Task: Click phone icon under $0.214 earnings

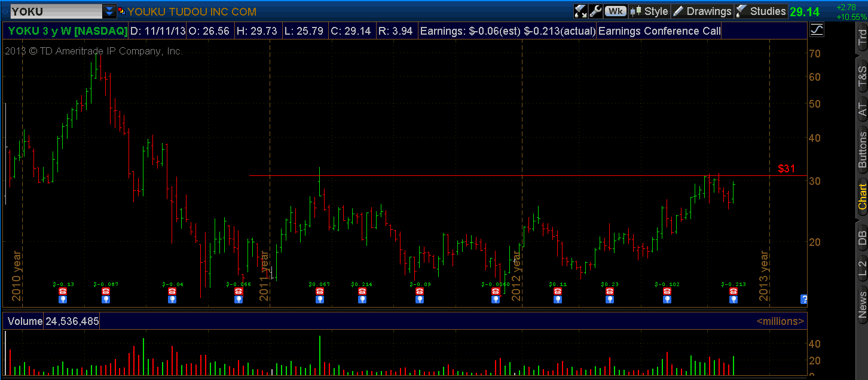Action: [362, 291]
